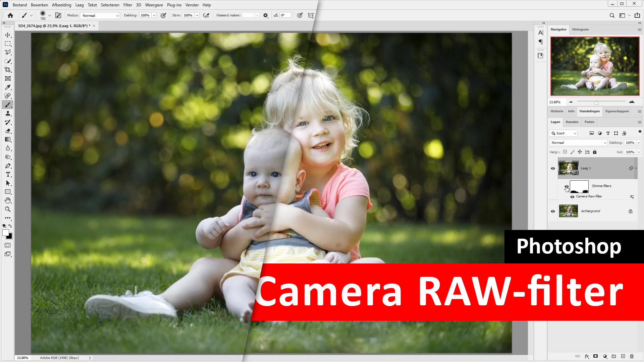Select the Clone Stamp tool
The width and height of the screenshot is (644, 362).
[8, 114]
